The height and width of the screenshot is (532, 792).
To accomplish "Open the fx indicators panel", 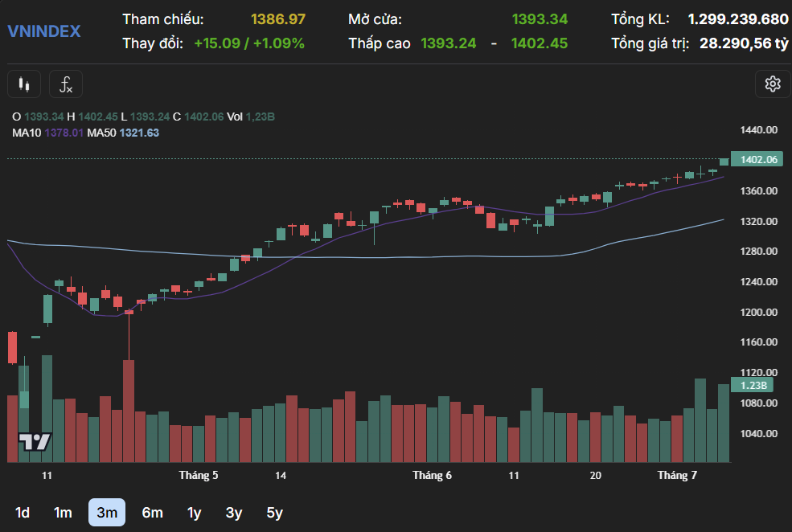I will (x=65, y=84).
